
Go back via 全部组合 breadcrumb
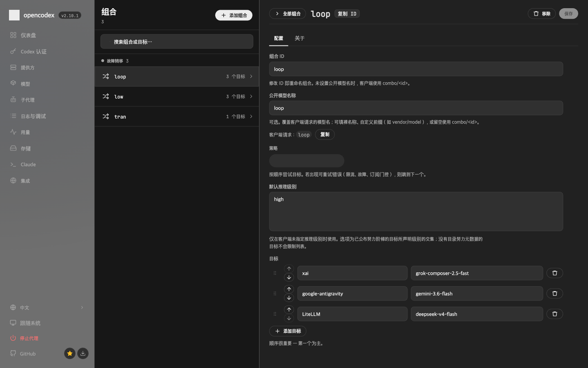287,13
